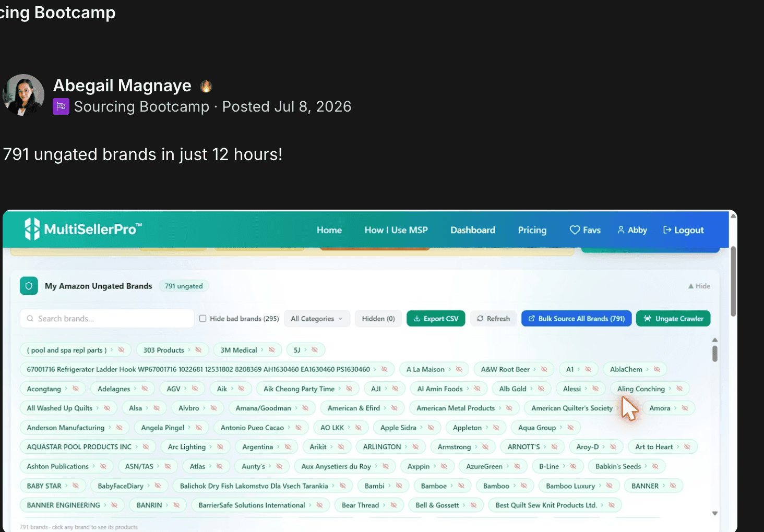764x532 pixels.
Task: Open the BANNER ENGINEERING brand
Action: pos(63,505)
